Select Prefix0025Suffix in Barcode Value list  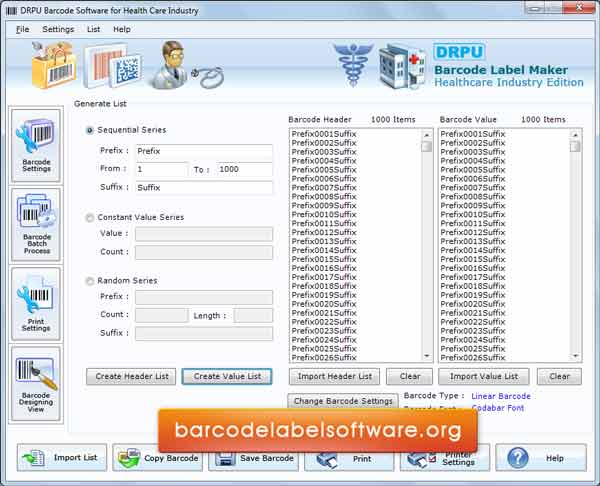(x=473, y=349)
